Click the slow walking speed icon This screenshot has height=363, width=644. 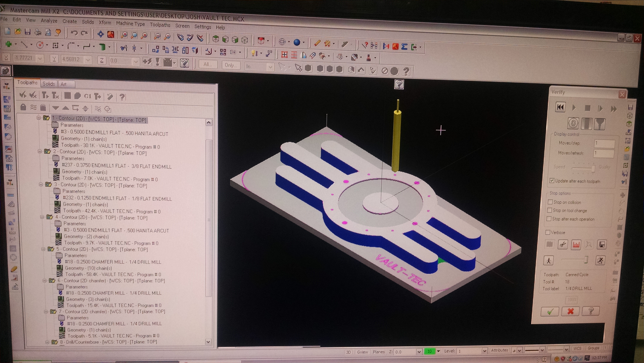[548, 260]
